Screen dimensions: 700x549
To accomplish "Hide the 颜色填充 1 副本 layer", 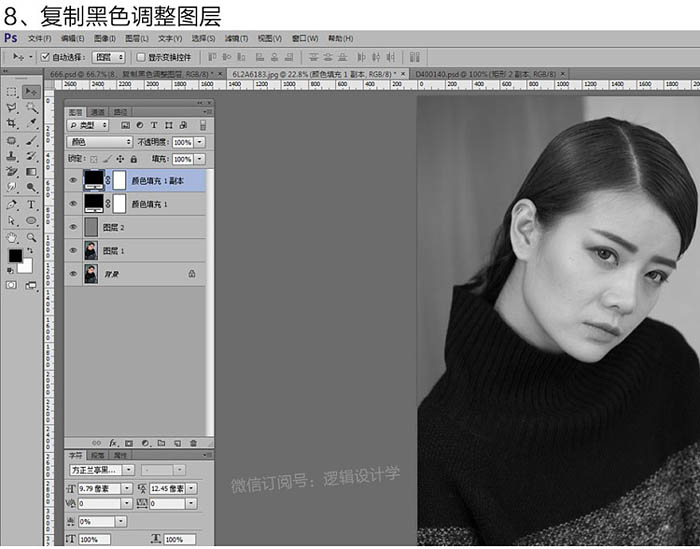I will pyautogui.click(x=73, y=180).
